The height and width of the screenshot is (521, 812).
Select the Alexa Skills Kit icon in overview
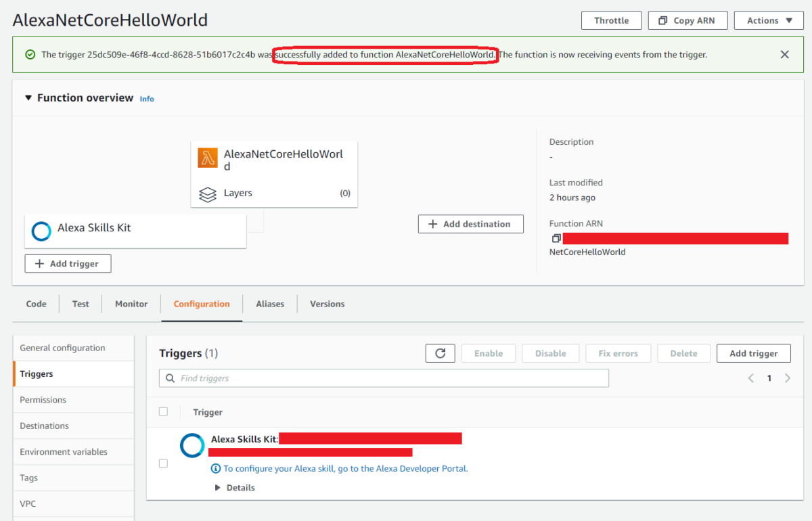(x=41, y=230)
